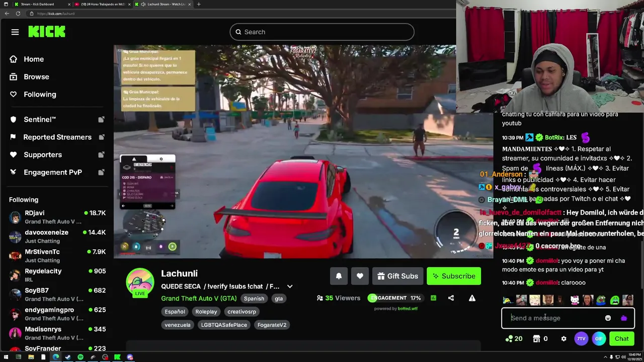Open RDjavi followed channel
The height and width of the screenshot is (362, 644).
coord(57,217)
